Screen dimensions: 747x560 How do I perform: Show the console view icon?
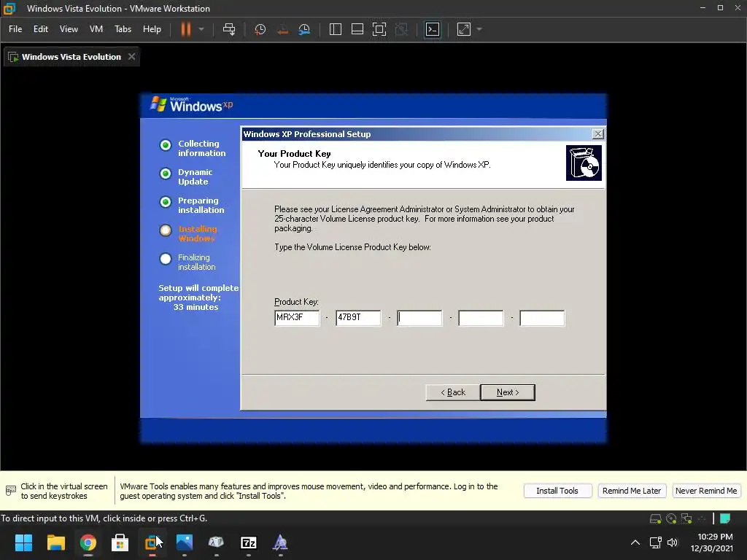coord(433,29)
